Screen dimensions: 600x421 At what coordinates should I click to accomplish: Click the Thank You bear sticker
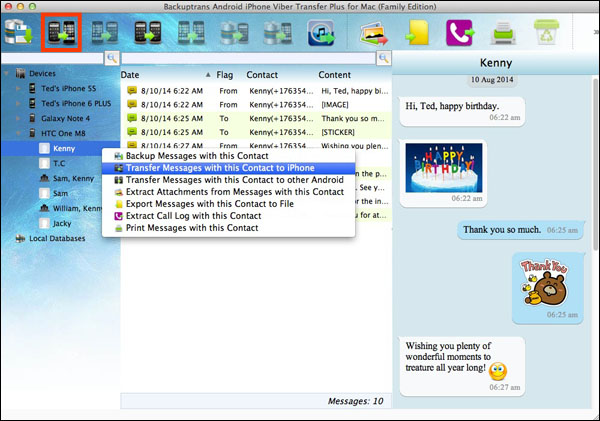click(543, 283)
